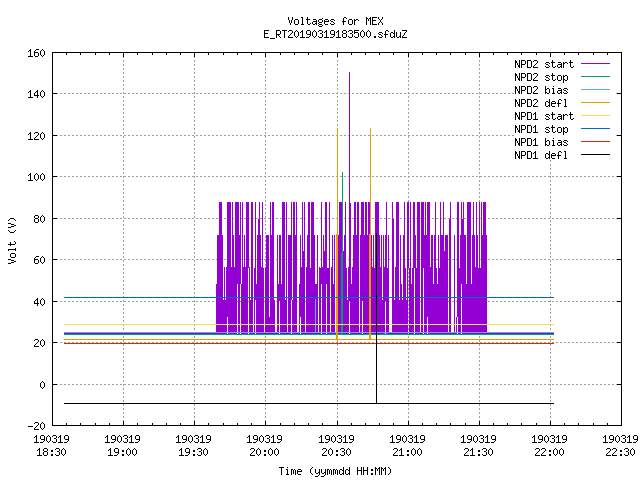Click the NPD2 bias light-blue legend line

(595, 90)
